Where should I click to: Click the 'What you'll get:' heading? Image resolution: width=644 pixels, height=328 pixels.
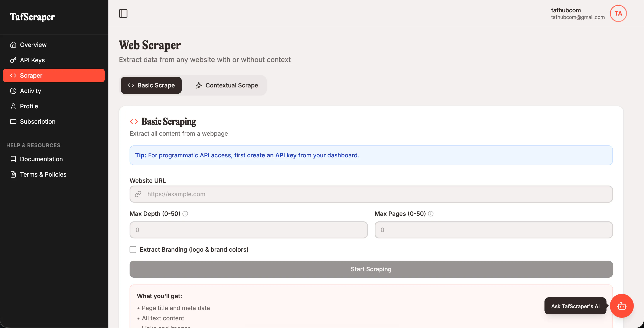(x=159, y=296)
